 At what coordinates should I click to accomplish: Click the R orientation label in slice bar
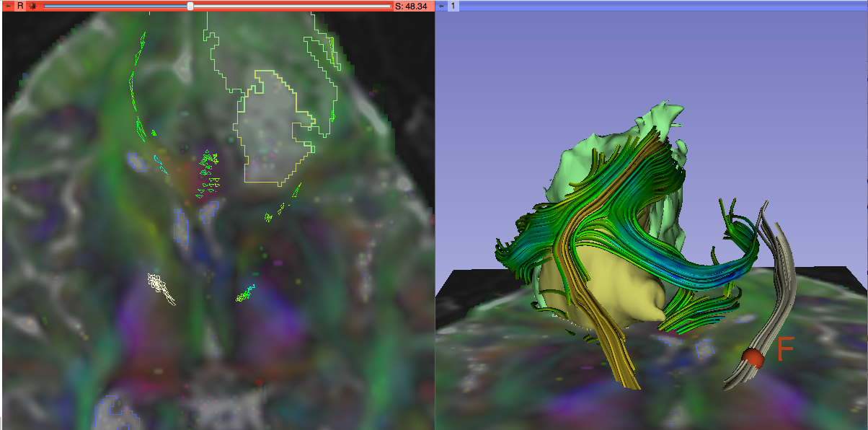tap(20, 6)
